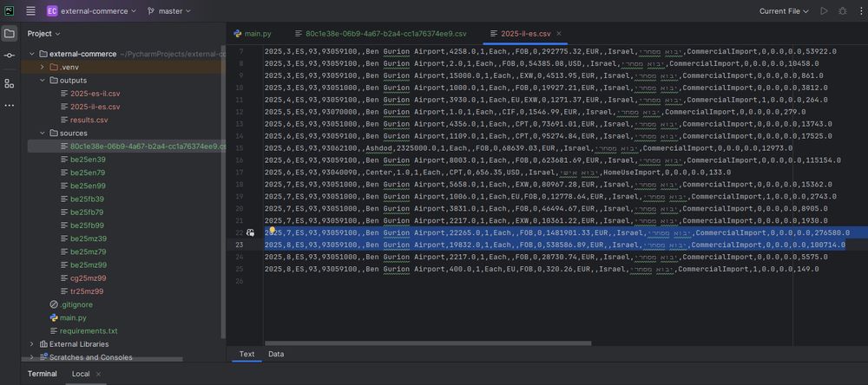Close the 2025-il-es.csv tab
This screenshot has width=868, height=385.
click(x=558, y=34)
